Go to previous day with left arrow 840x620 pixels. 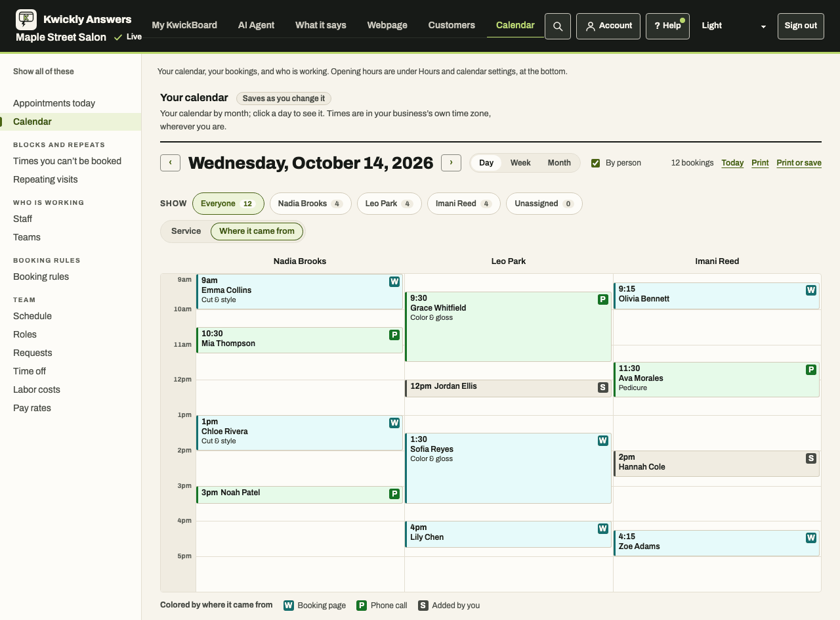click(170, 163)
